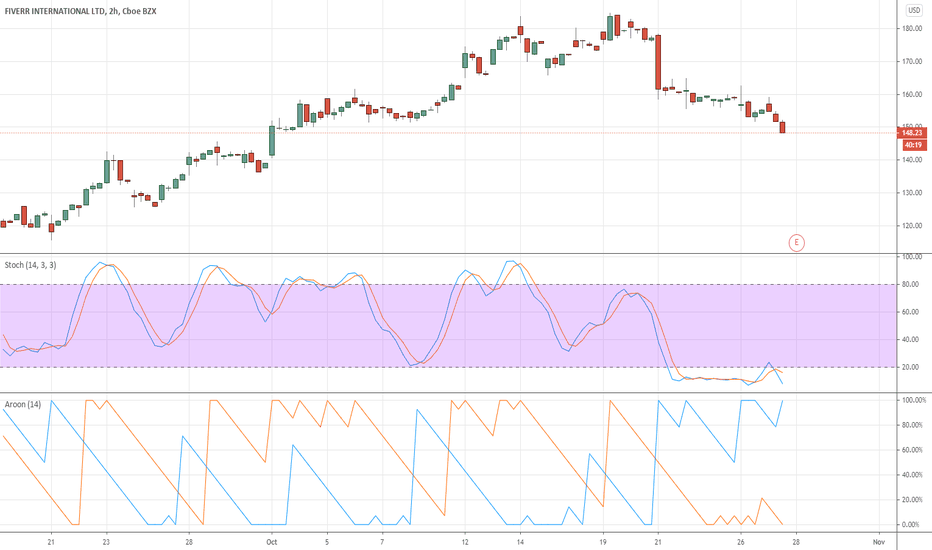
Task: Click the '19' date label on time axis
Action: click(x=603, y=542)
